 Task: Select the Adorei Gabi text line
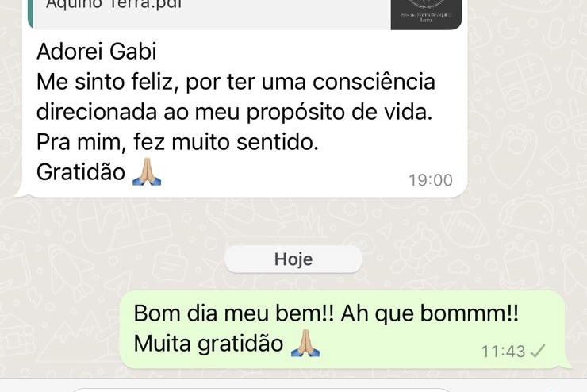coord(97,52)
